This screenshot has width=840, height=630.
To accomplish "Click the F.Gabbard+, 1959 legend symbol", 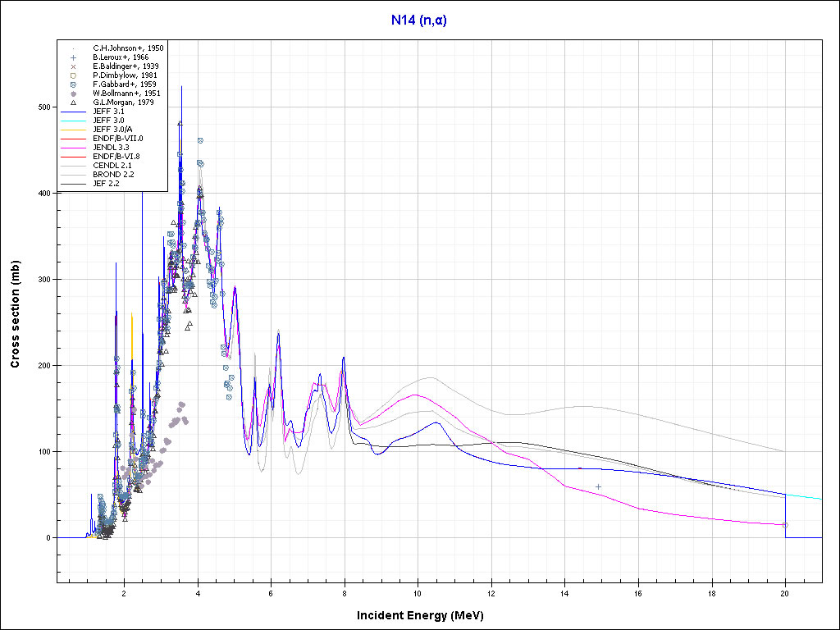I will coord(73,84).
